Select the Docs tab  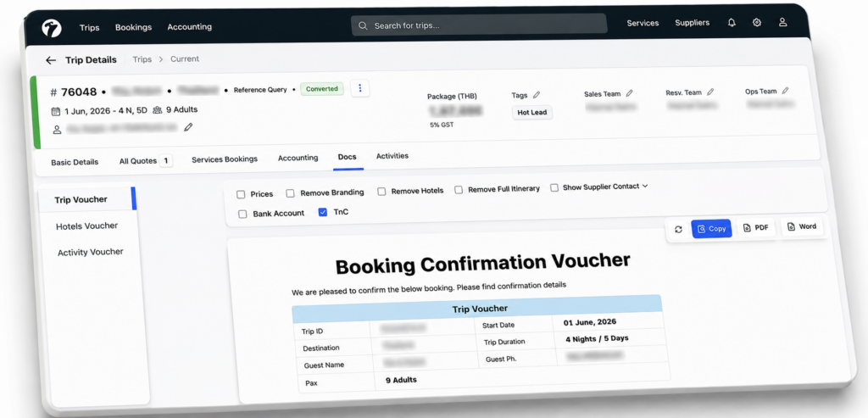coord(347,157)
